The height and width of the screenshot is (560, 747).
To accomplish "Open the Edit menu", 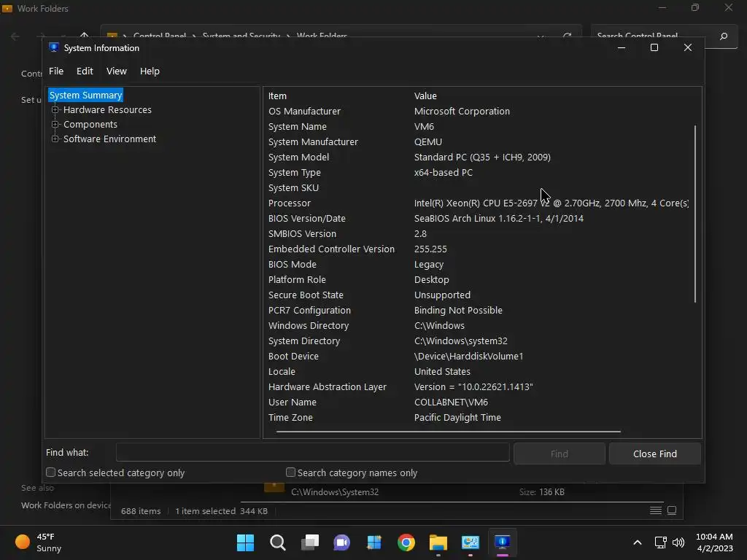I will 85,71.
